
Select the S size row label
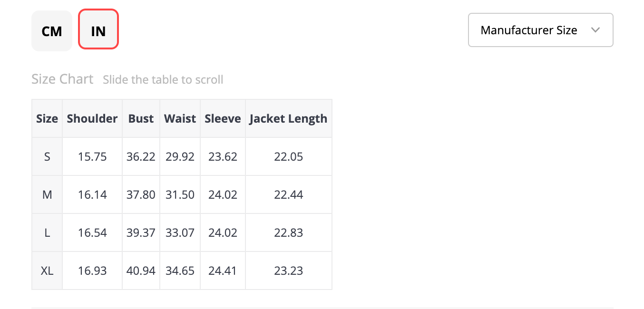(x=47, y=156)
